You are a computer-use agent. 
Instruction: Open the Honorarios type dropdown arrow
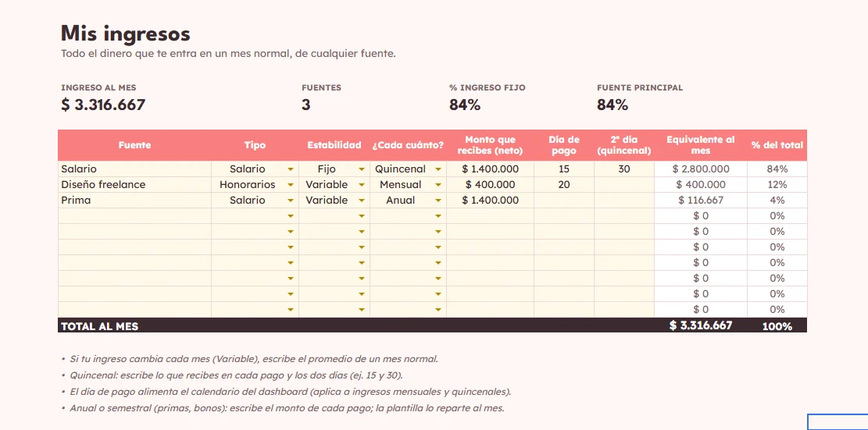tap(291, 185)
